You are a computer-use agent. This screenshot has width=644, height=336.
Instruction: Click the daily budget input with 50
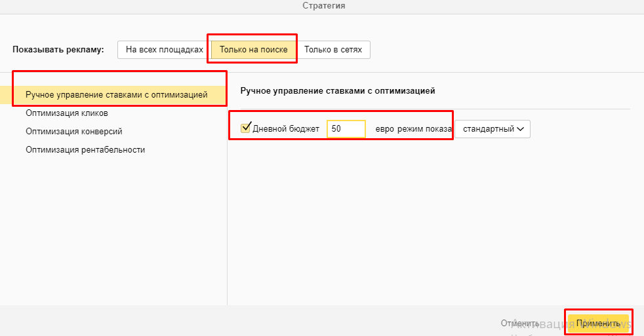tap(346, 129)
